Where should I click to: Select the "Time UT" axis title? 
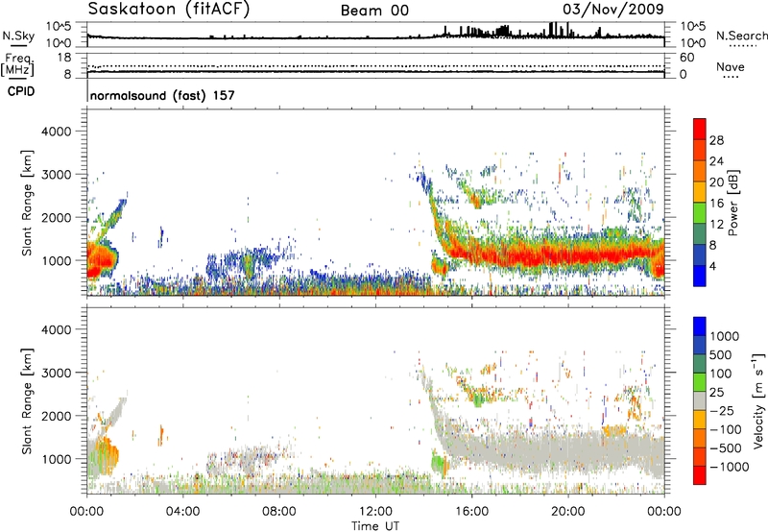(375, 526)
